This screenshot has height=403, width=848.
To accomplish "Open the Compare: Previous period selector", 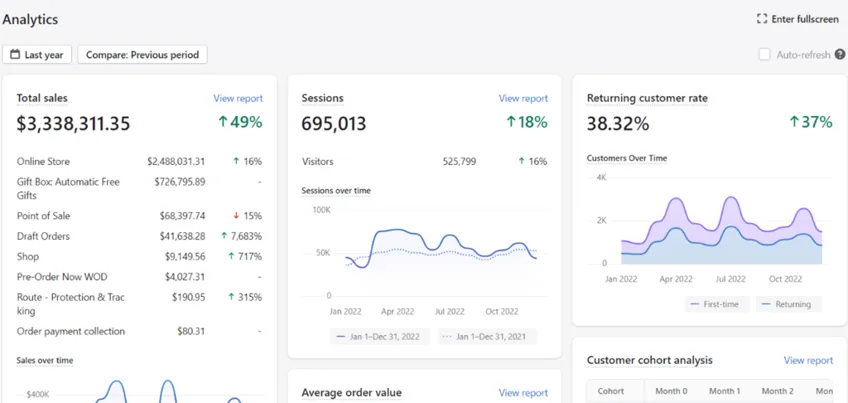I will tap(142, 55).
